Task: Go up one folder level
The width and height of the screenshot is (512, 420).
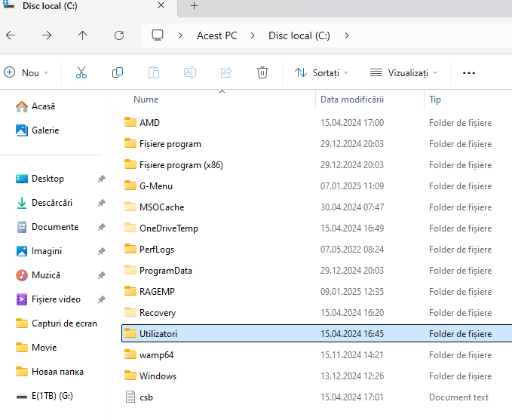Action: 83,35
